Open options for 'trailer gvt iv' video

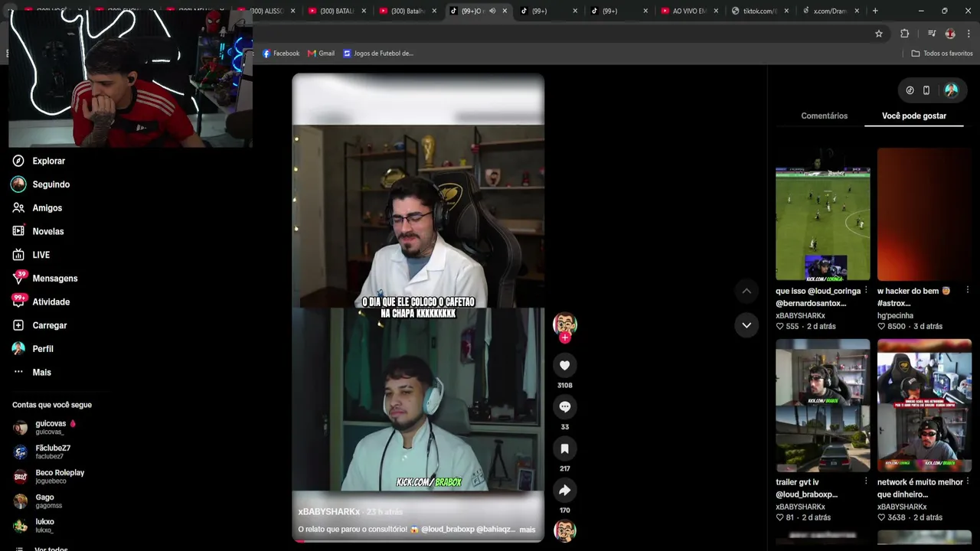866,482
